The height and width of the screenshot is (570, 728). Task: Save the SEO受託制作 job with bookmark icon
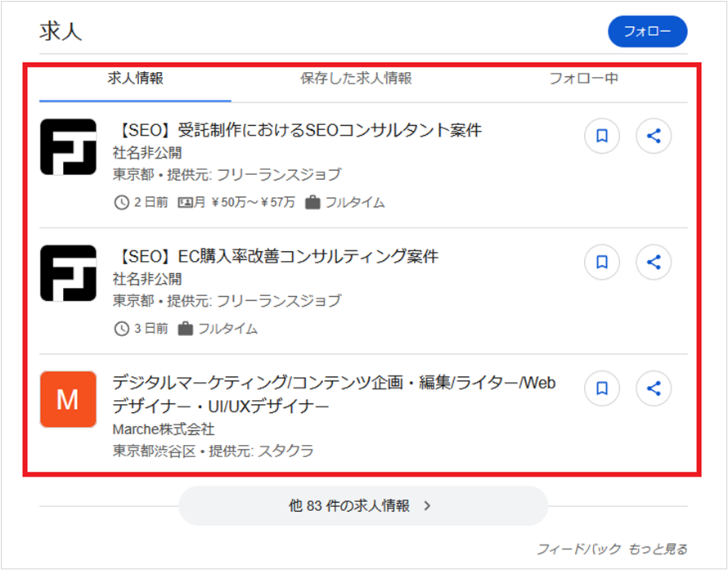pos(602,136)
